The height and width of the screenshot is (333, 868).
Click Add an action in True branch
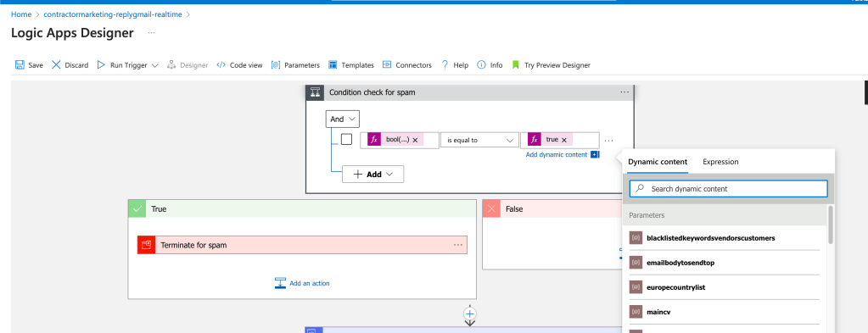302,283
